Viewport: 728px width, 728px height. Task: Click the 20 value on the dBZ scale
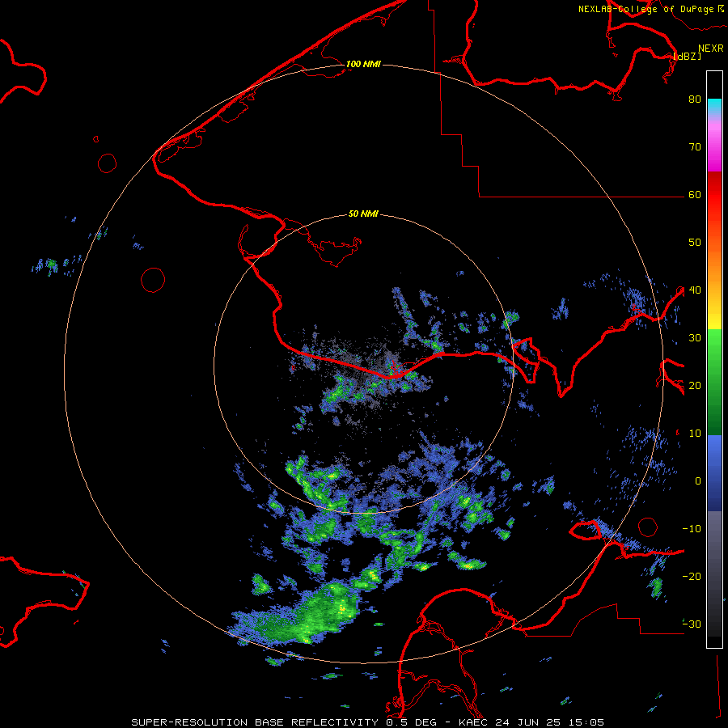click(695, 386)
